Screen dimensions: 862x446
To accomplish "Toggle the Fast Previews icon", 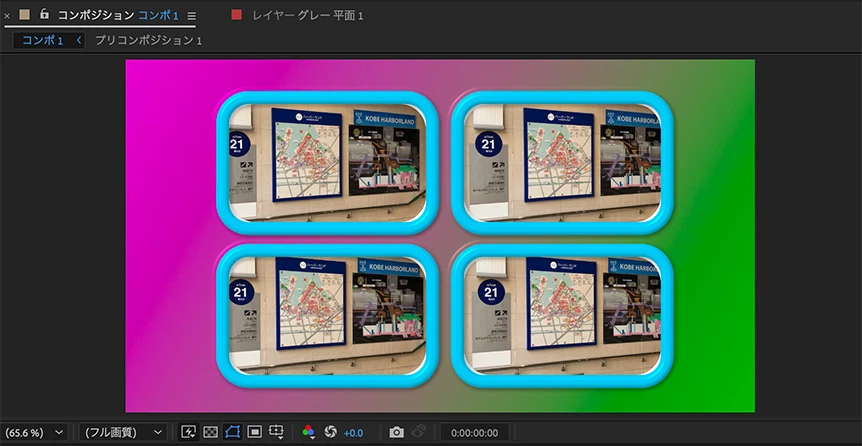I will [x=189, y=432].
